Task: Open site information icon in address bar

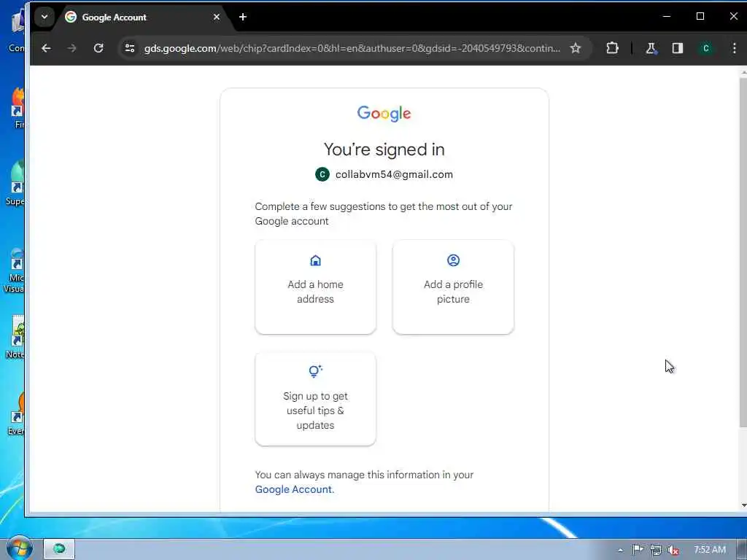Action: coord(130,48)
